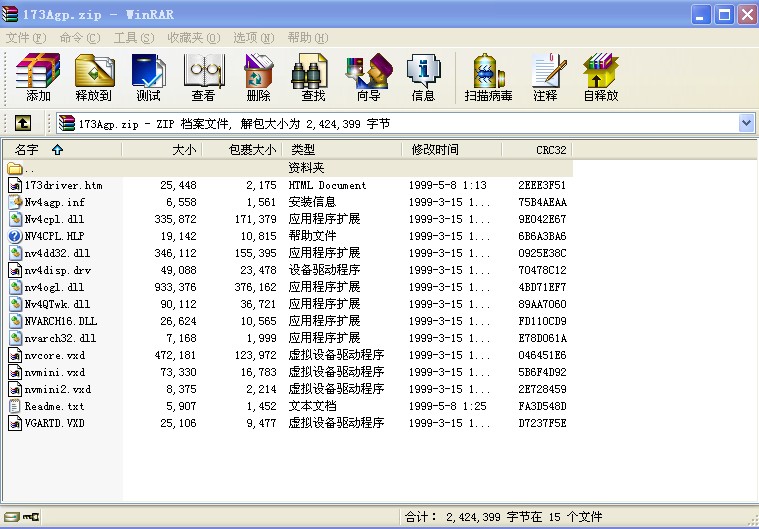Click the icon of NV4CPL.HLP help file

pyautogui.click(x=15, y=236)
